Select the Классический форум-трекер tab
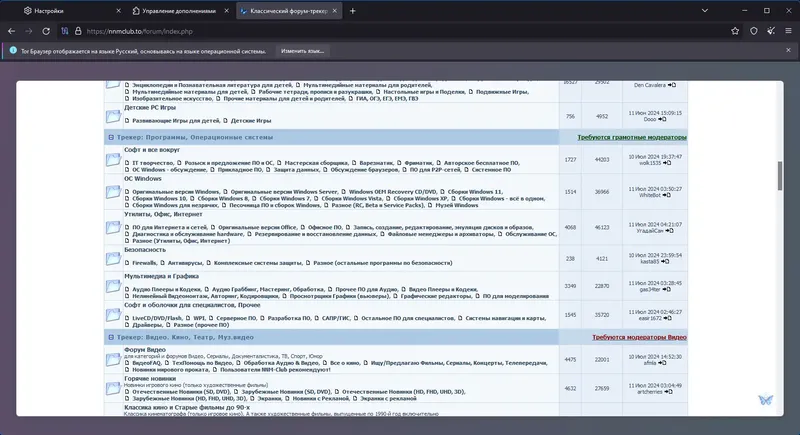The height and width of the screenshot is (435, 800). click(289, 11)
